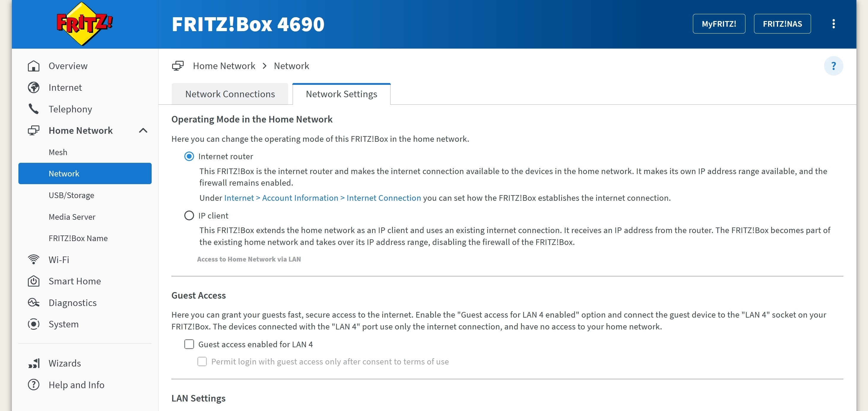Click the 'Operating Mode in the Home Network' heading
Viewport: 868px width, 411px height.
click(252, 120)
